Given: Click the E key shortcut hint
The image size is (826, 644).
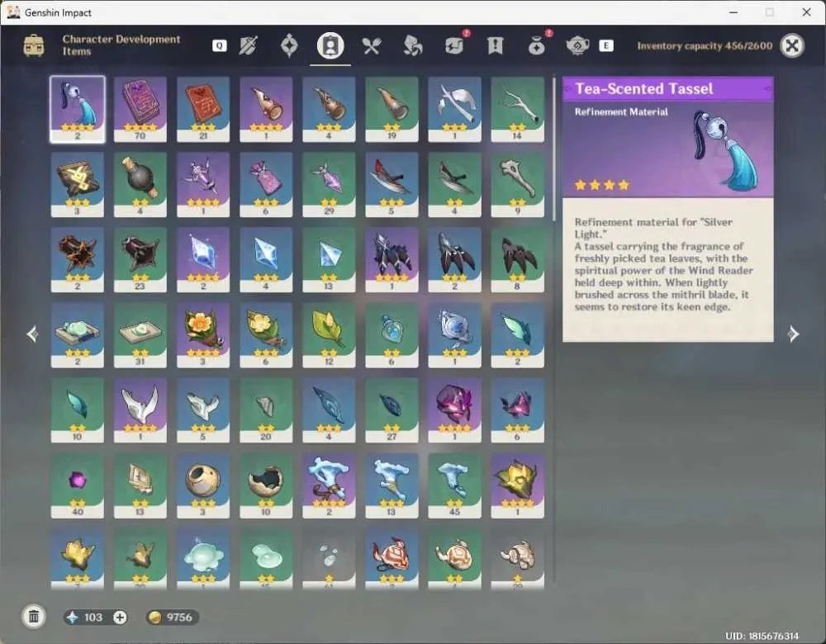Looking at the screenshot, I should click(606, 45).
